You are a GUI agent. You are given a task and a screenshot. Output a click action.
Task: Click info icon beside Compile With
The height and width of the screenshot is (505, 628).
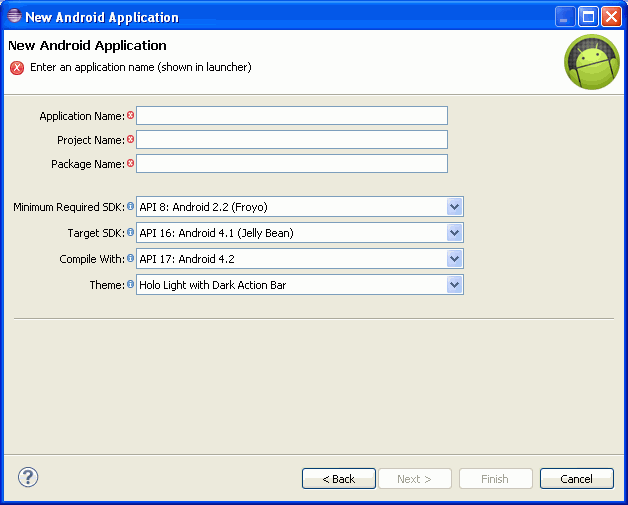[131, 258]
